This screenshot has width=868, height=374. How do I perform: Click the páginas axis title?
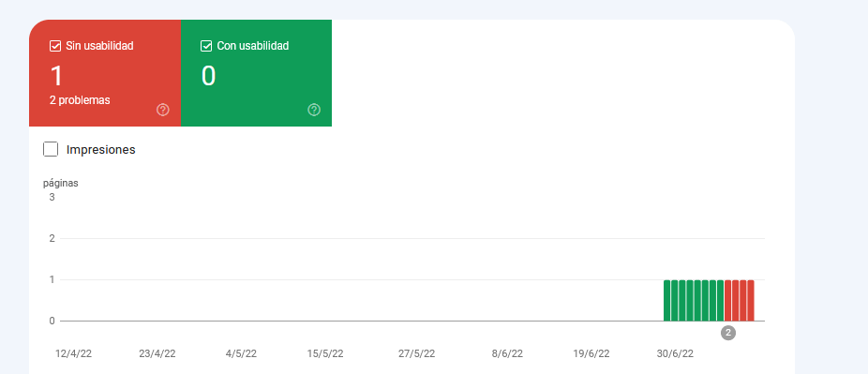pos(61,183)
